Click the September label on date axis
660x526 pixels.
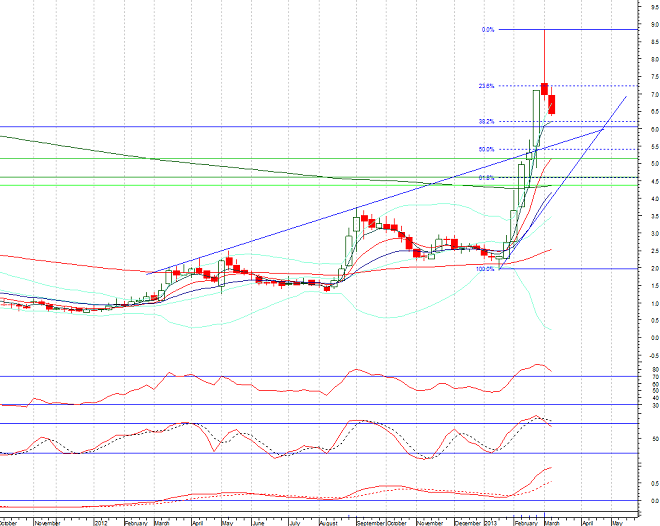click(x=369, y=522)
